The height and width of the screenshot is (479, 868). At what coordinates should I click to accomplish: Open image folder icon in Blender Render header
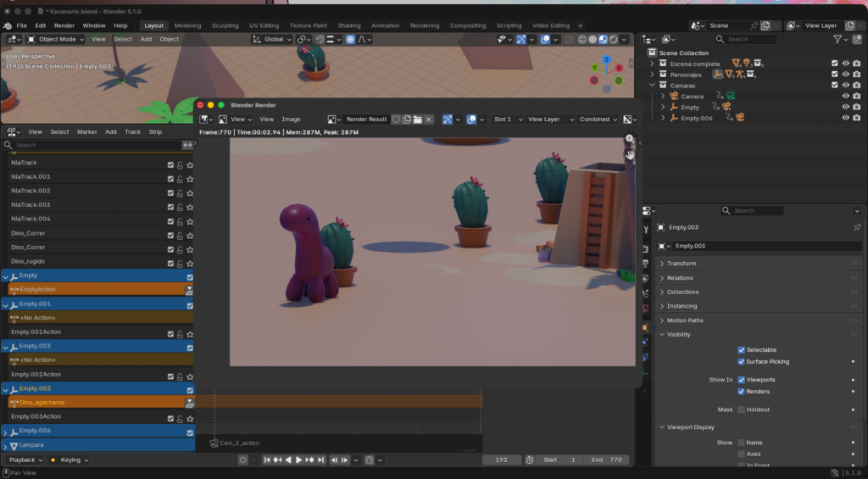(x=418, y=120)
